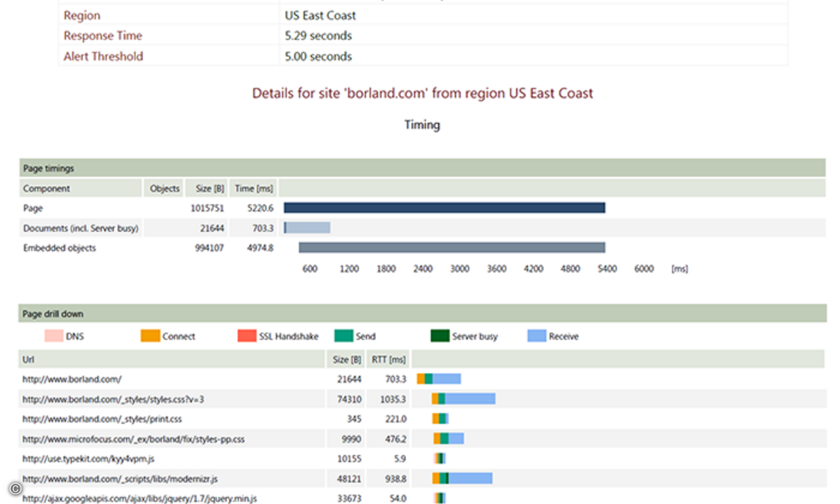Click the Page component row label
Image resolution: width=840 pixels, height=504 pixels.
33,208
